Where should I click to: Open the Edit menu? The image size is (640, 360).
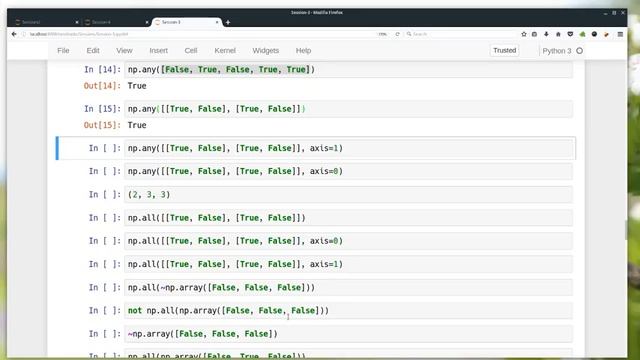pyautogui.click(x=93, y=51)
